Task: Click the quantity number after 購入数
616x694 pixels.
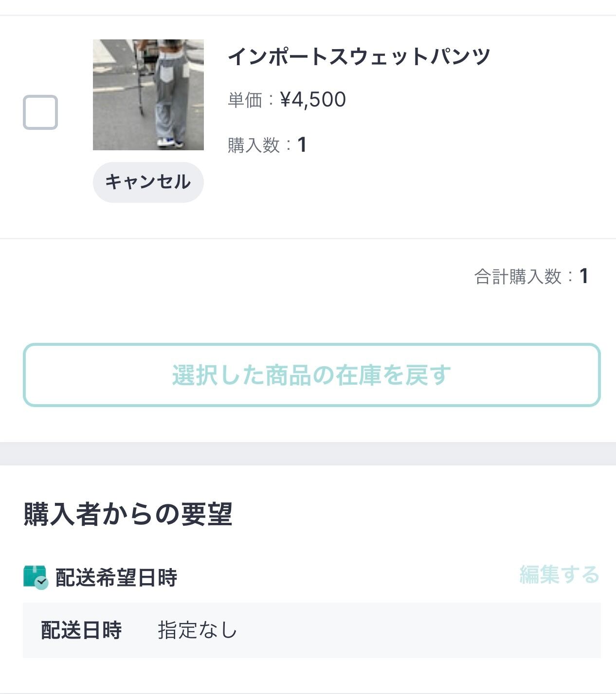Action: coord(302,145)
